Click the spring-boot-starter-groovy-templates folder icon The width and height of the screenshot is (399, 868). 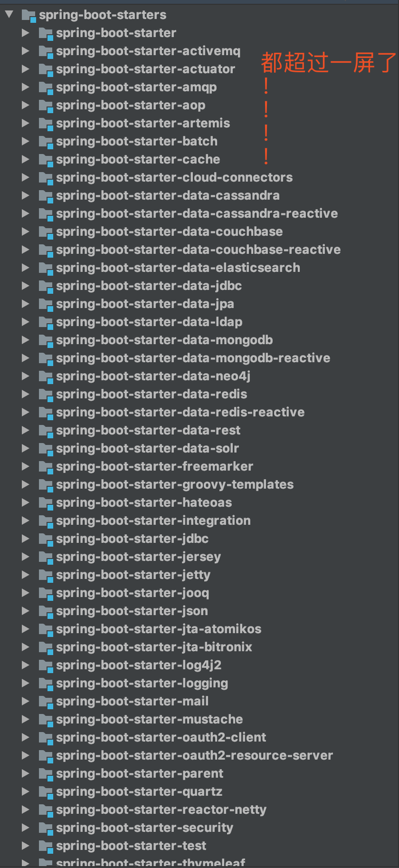46,485
